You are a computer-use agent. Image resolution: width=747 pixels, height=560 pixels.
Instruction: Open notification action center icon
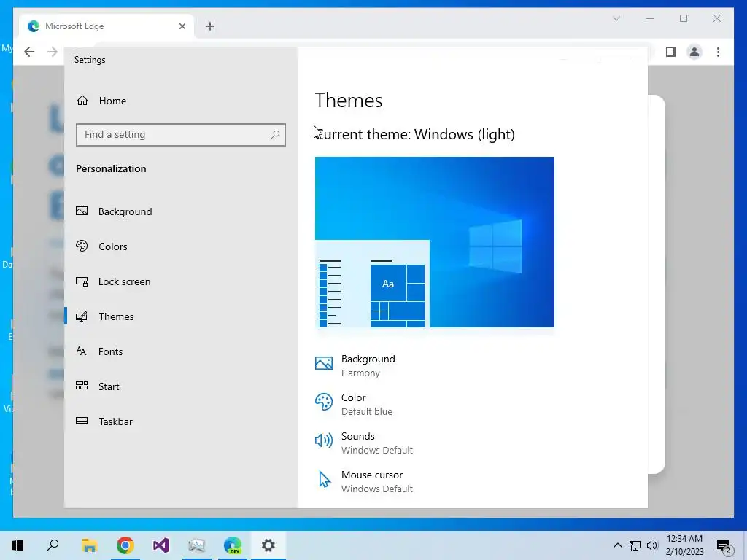724,547
